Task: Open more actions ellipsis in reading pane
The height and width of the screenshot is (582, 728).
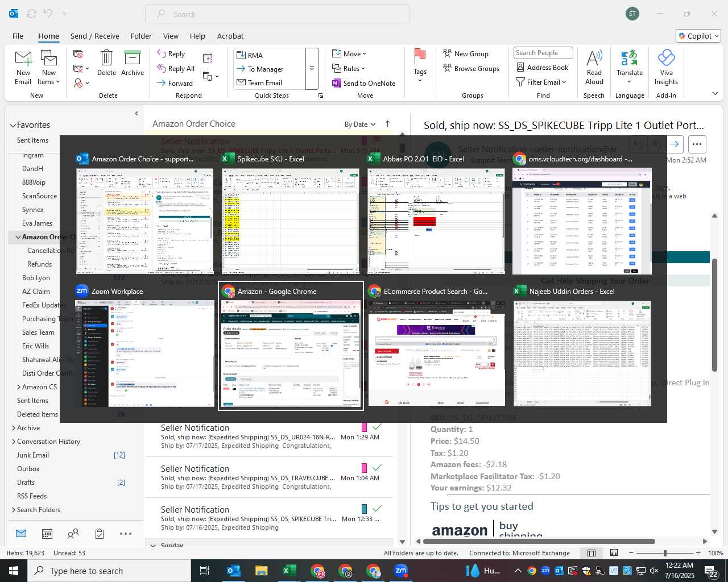Action: pos(697,144)
